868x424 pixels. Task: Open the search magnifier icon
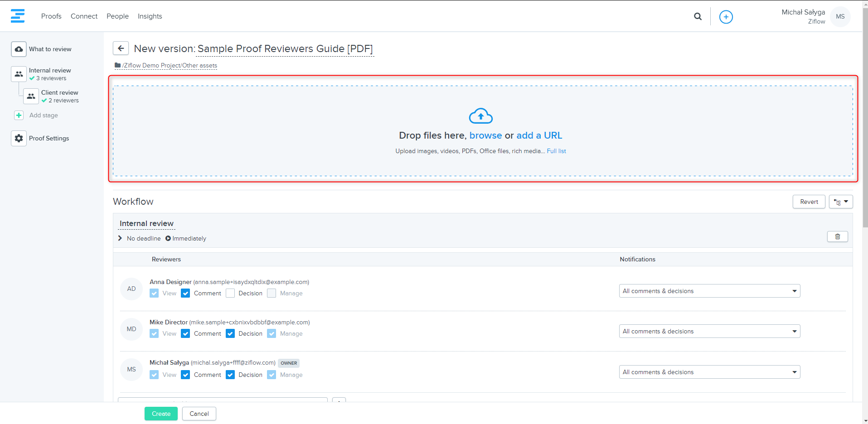tap(698, 16)
